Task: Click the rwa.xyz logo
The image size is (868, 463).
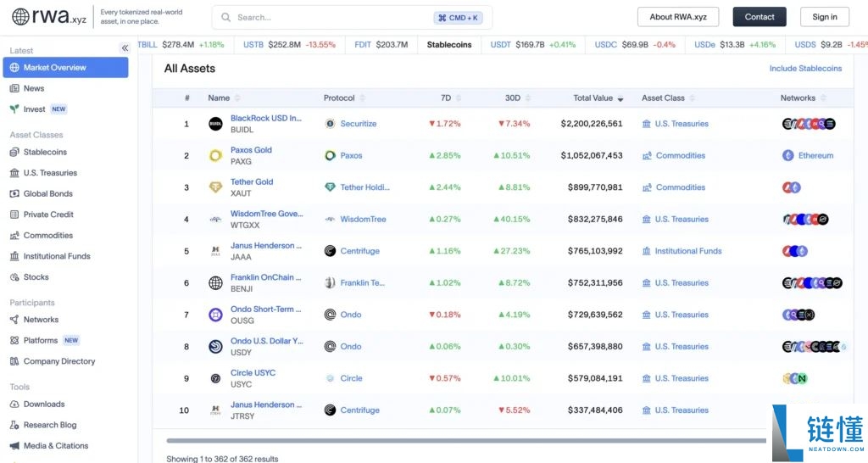Action: pyautogui.click(x=48, y=17)
